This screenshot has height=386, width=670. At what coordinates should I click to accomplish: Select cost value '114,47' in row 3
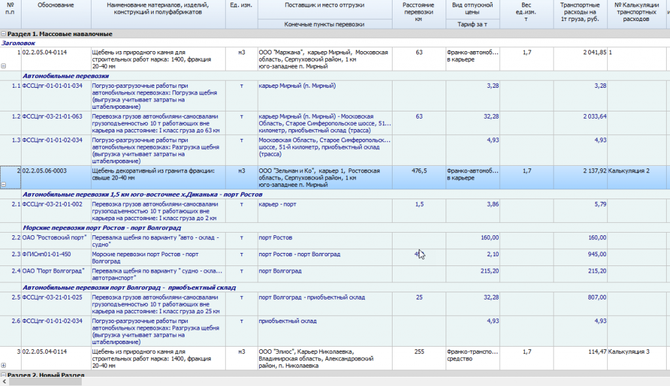(580, 358)
